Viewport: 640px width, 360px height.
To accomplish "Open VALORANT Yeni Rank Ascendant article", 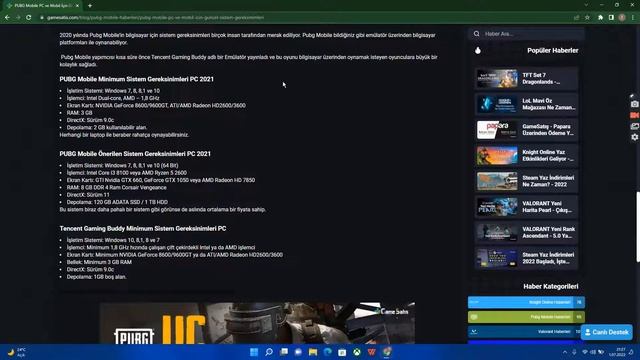I will [527, 233].
